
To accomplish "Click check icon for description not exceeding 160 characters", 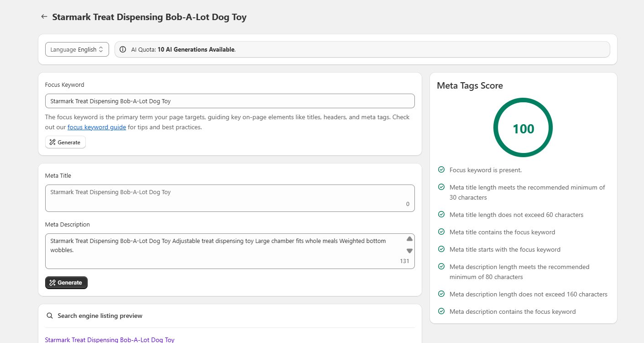I will [441, 294].
